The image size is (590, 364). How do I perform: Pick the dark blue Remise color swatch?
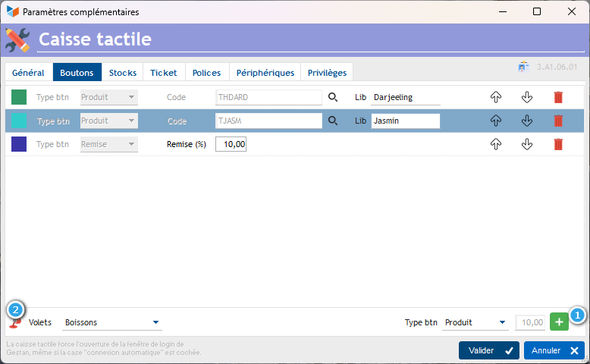click(19, 144)
